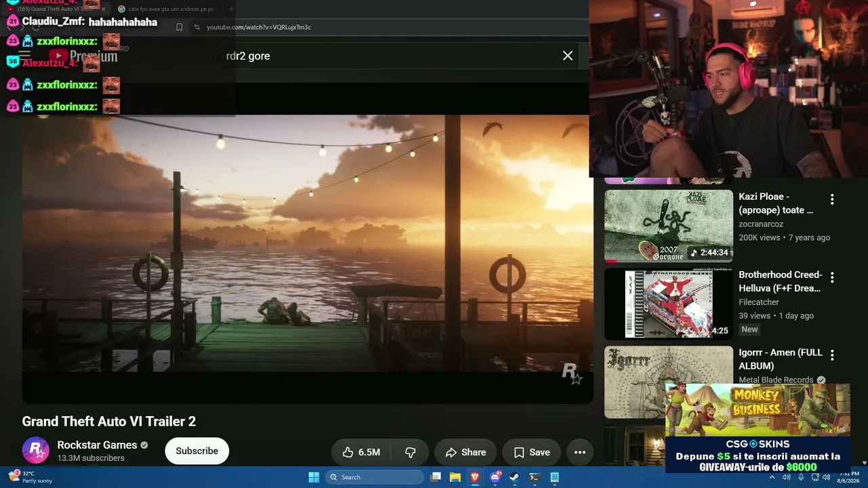This screenshot has width=868, height=488.
Task: Open 'Brotherhood Creed- Helluva' video title
Action: [x=781, y=281]
